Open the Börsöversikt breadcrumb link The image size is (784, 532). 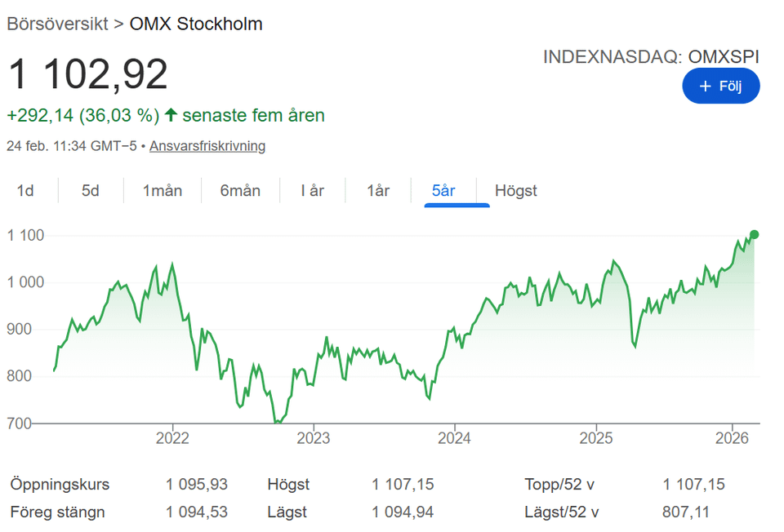pyautogui.click(x=57, y=24)
